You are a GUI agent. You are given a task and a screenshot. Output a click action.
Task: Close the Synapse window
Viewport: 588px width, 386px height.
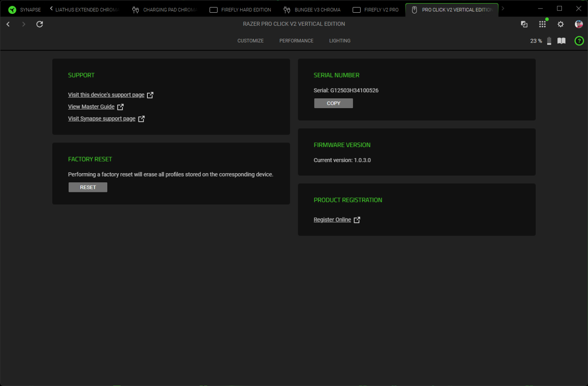coord(579,9)
